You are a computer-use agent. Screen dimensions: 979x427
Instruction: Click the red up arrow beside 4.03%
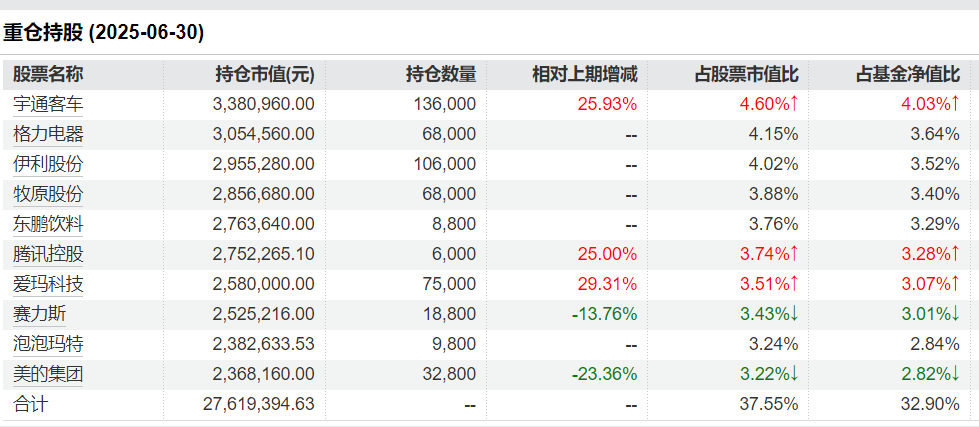tap(955, 103)
